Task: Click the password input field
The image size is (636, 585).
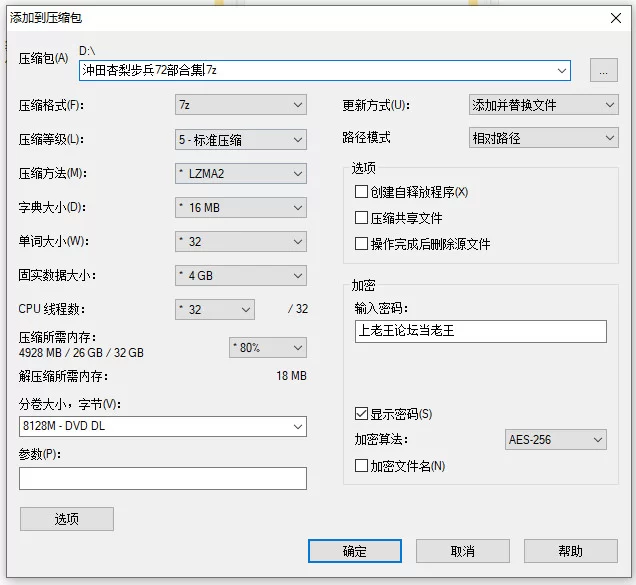Action: click(481, 331)
